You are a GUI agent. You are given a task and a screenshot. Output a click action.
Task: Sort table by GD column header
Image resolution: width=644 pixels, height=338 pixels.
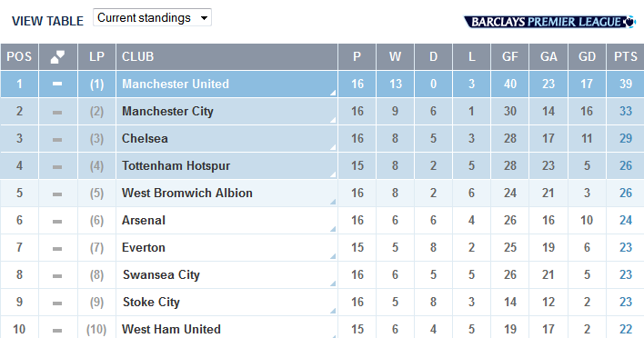(587, 56)
